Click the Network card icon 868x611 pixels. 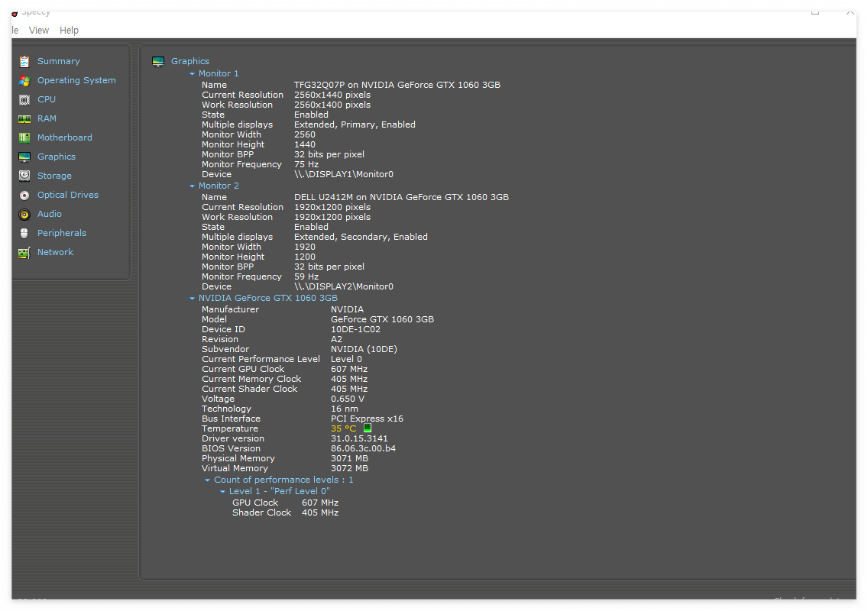[24, 252]
